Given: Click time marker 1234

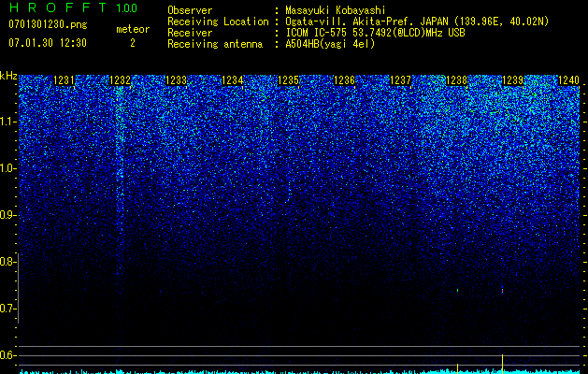Looking at the screenshot, I should point(233,80).
